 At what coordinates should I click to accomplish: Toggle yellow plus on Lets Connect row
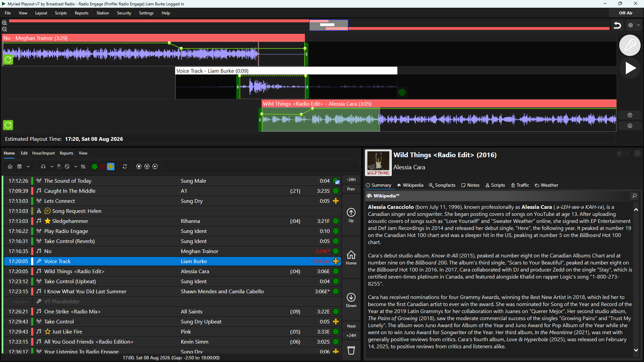click(x=336, y=201)
